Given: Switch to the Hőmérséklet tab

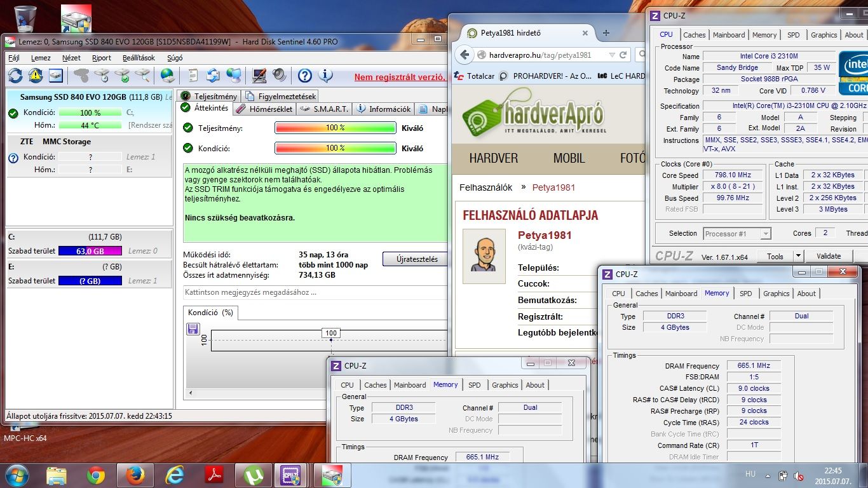Looking at the screenshot, I should pyautogui.click(x=264, y=109).
